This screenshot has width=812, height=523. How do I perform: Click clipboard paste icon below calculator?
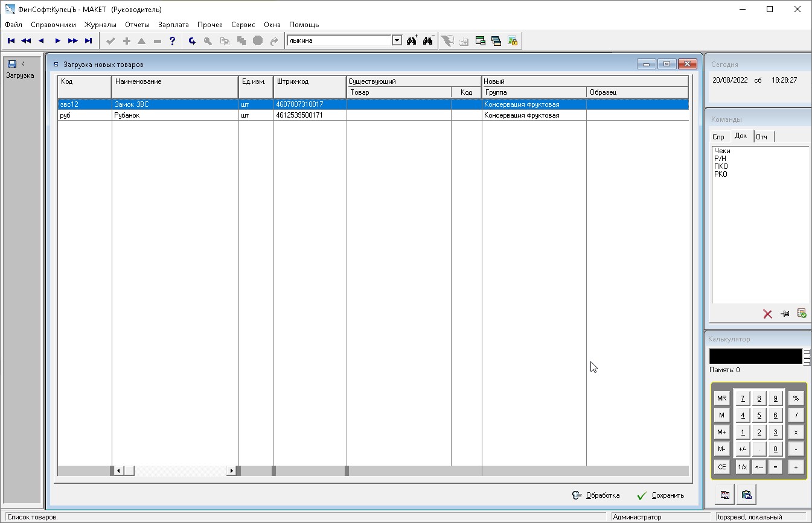pyautogui.click(x=746, y=495)
